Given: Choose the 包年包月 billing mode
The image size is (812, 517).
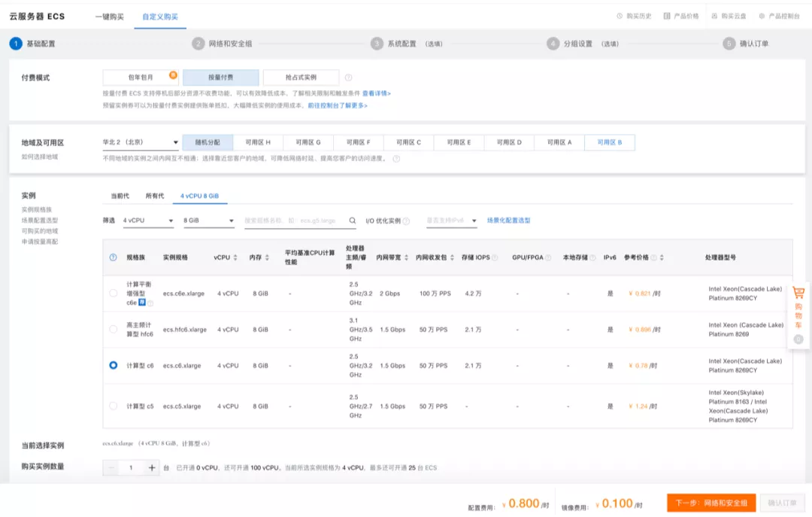Looking at the screenshot, I should pyautogui.click(x=141, y=78).
